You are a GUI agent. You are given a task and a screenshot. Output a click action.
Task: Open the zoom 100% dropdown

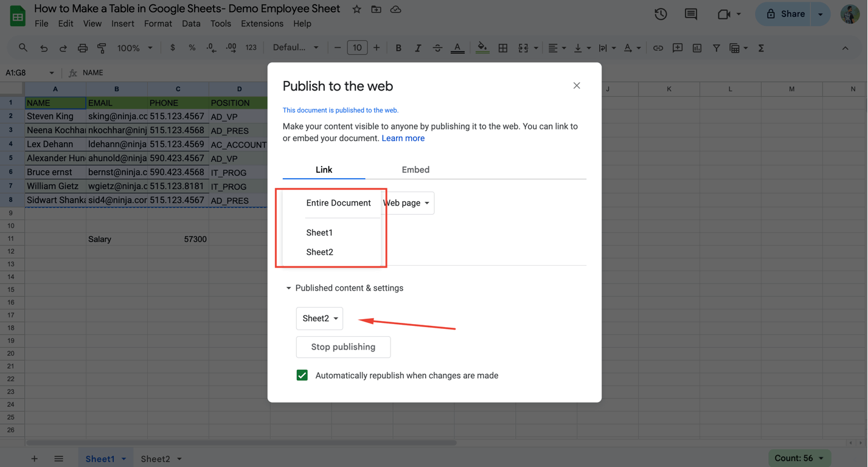pos(135,48)
